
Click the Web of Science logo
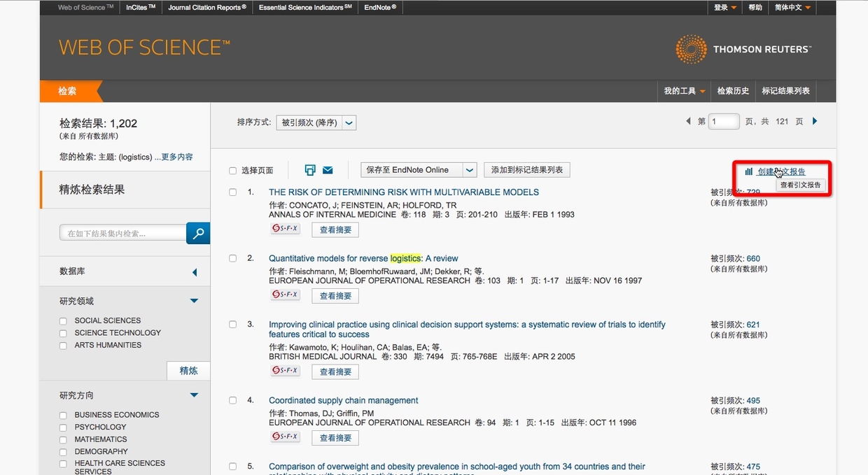pos(144,48)
